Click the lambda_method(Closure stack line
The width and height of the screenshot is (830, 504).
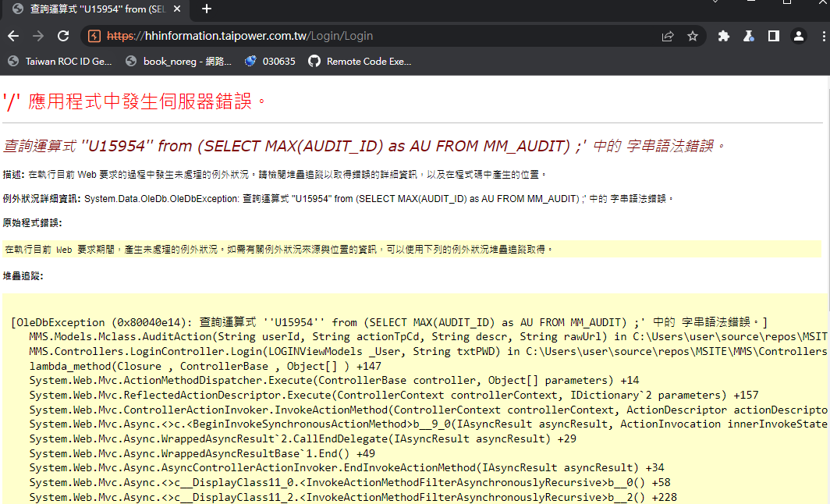pos(205,367)
